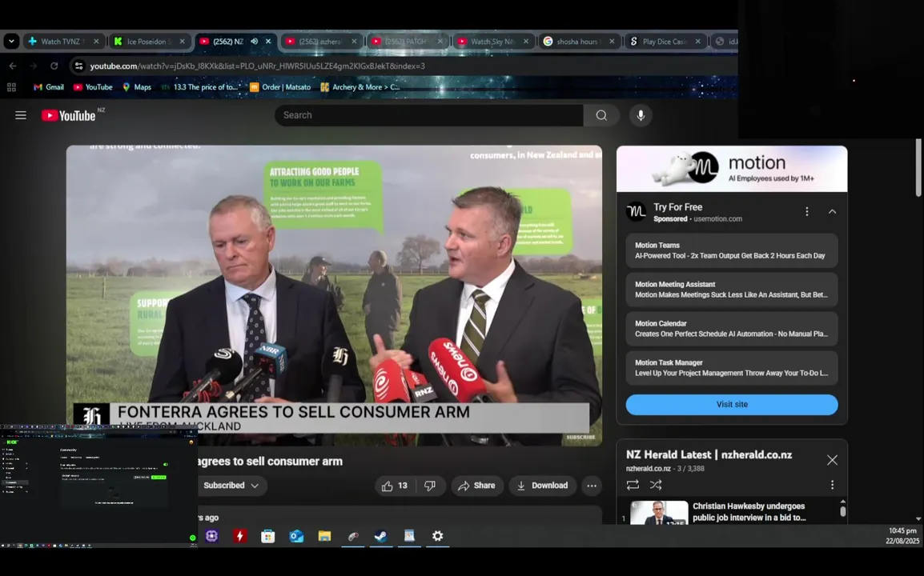Like the video with thumbs up
The width and height of the screenshot is (924, 576).
[395, 486]
